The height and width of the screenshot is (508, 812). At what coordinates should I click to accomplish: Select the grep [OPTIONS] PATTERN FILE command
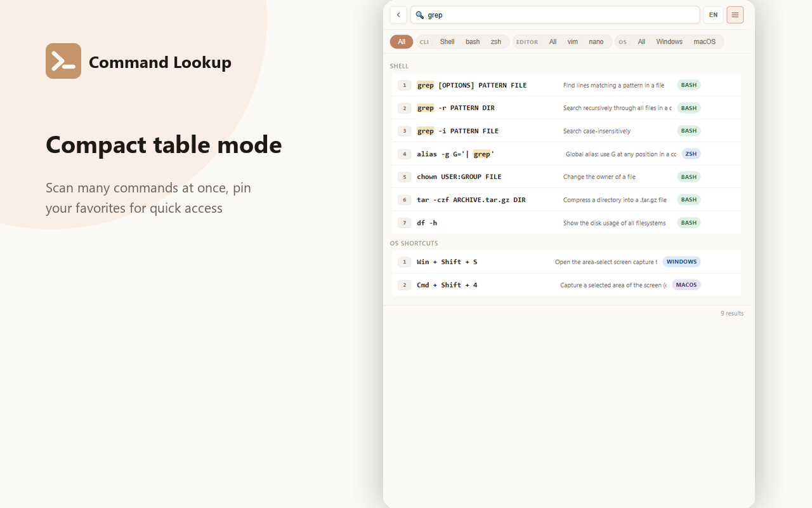point(566,85)
